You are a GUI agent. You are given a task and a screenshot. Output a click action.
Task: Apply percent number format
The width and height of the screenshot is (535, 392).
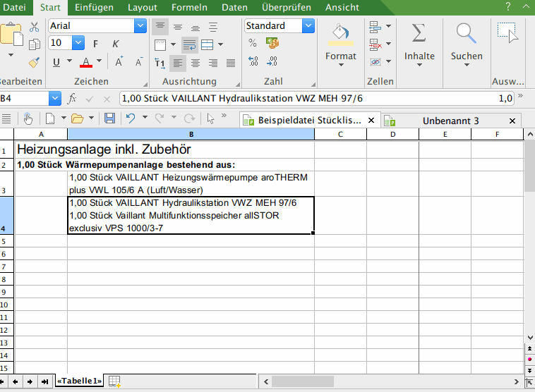253,43
